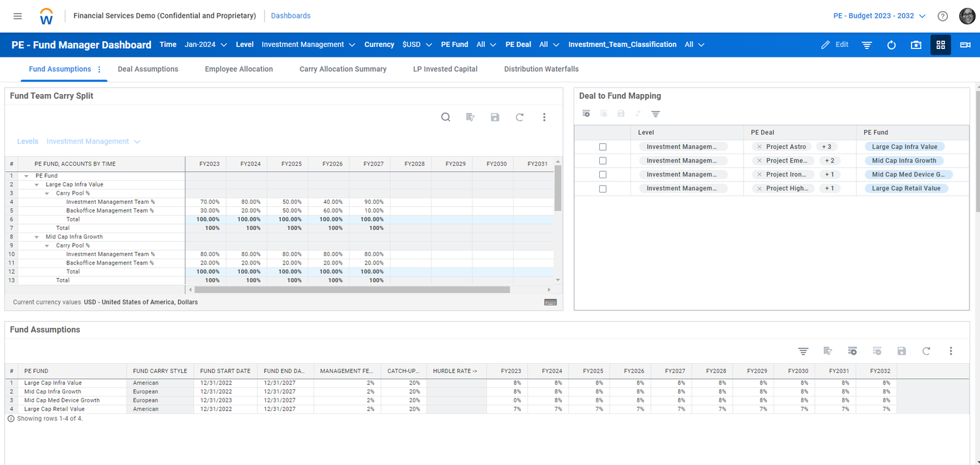
Task: Collapse the Large Cap Infra Value tree row
Action: [x=37, y=184]
